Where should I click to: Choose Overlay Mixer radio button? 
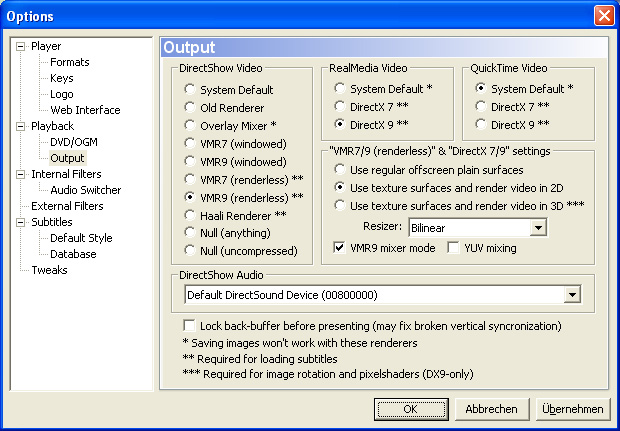(x=189, y=126)
